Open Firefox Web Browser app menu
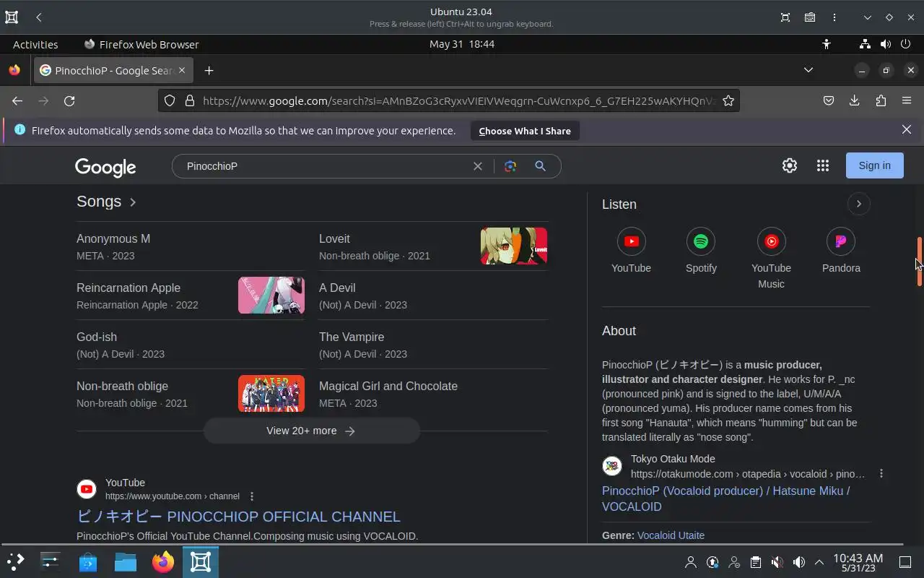924x578 pixels. click(141, 44)
